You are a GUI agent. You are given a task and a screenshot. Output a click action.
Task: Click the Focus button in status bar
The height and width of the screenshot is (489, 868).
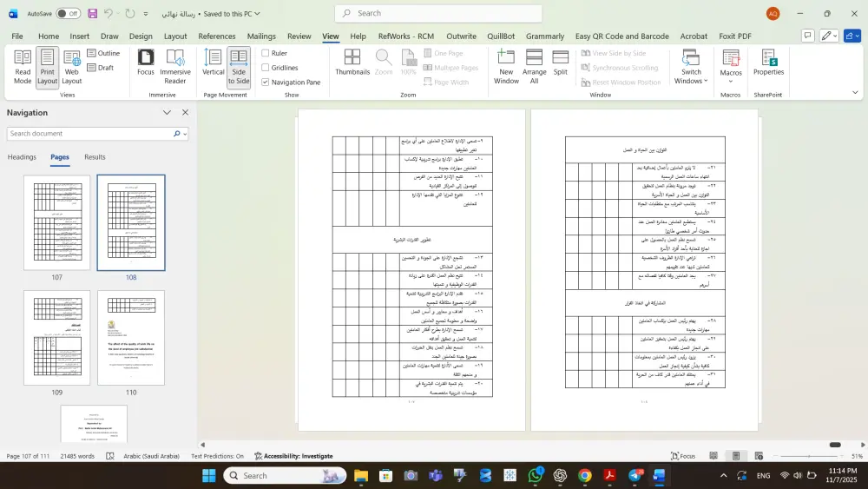coord(683,456)
